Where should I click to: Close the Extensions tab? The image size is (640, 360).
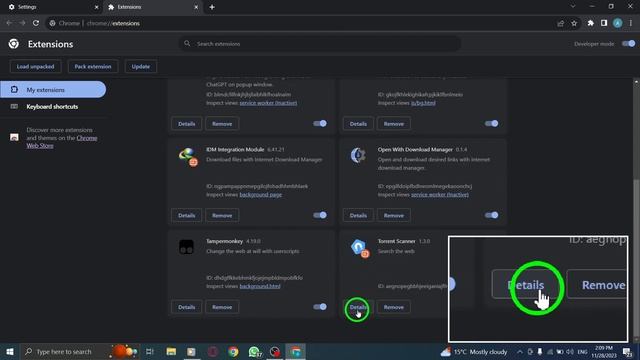(196, 7)
